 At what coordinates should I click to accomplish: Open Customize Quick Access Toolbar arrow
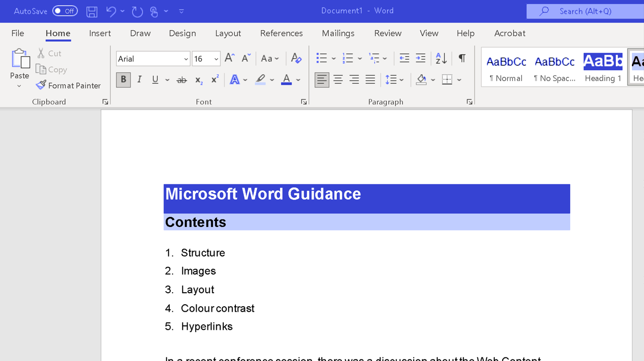pyautogui.click(x=181, y=11)
